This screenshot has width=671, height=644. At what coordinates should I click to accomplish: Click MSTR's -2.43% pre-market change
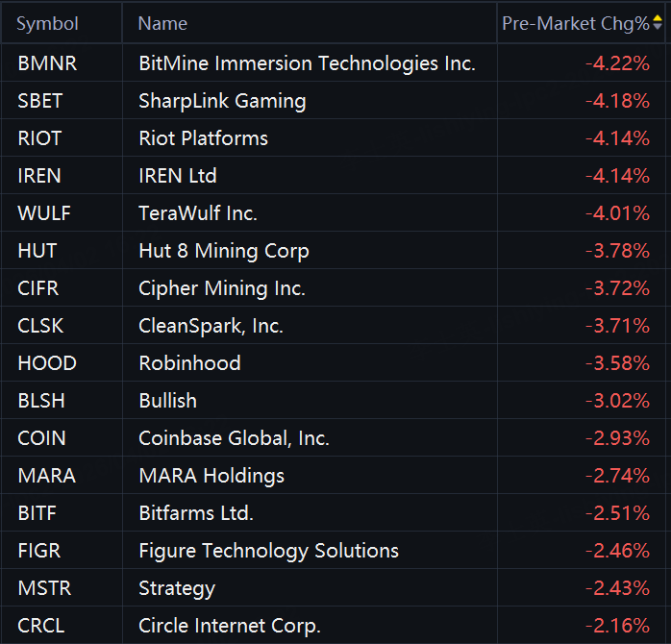[x=617, y=588]
